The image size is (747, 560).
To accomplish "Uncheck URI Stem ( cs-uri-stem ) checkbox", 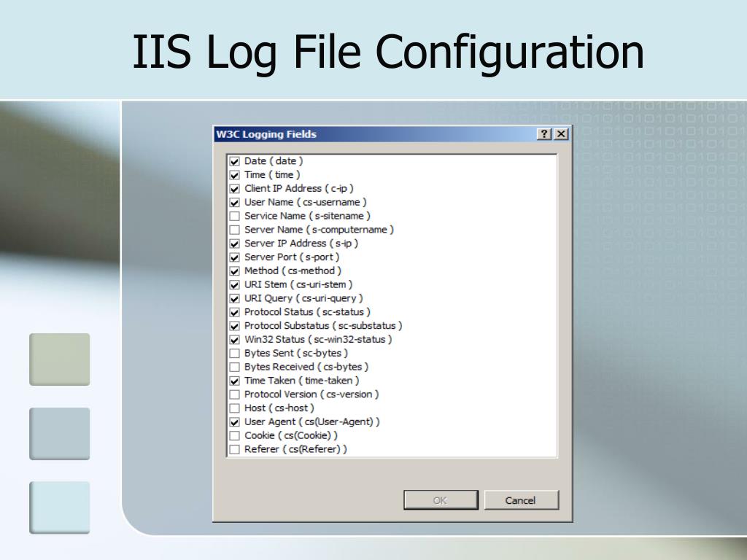I will 234,285.
